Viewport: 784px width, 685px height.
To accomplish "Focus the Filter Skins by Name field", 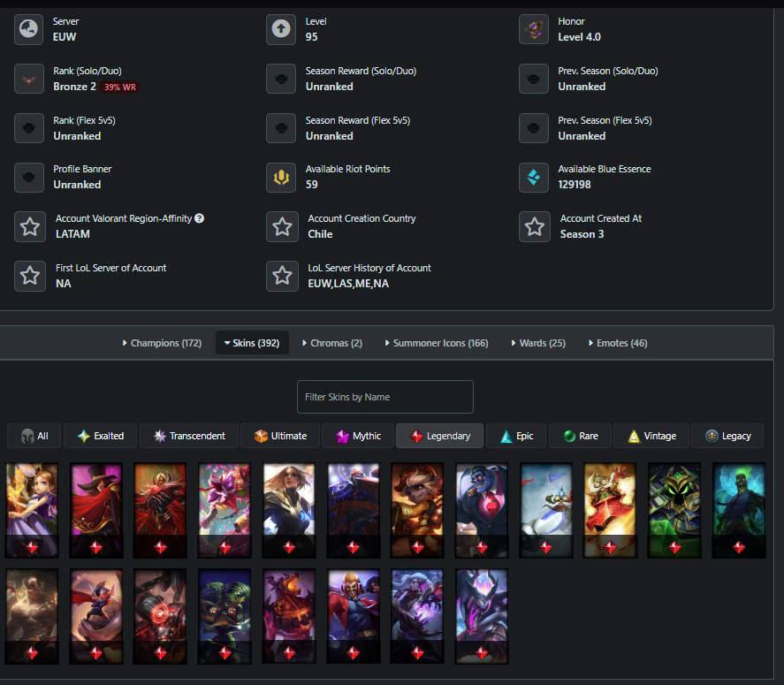I will [385, 397].
